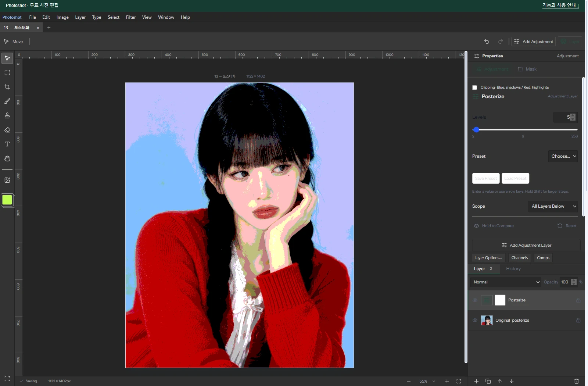Zoom in with the plus icon
This screenshot has height=386, width=588.
coord(447,381)
